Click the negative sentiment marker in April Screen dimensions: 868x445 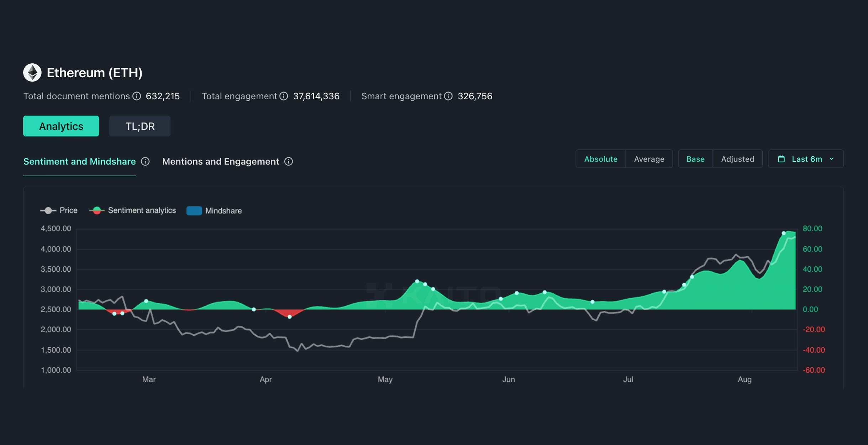coord(290,317)
